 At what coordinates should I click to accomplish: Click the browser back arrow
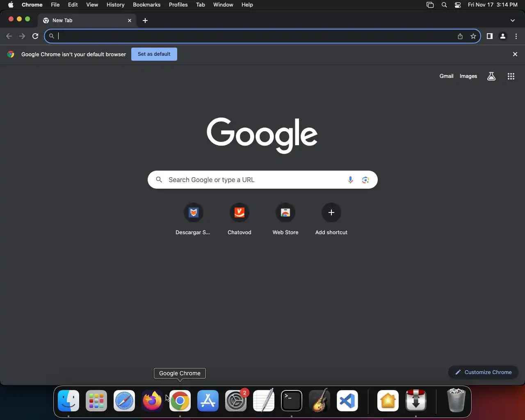pos(9,36)
